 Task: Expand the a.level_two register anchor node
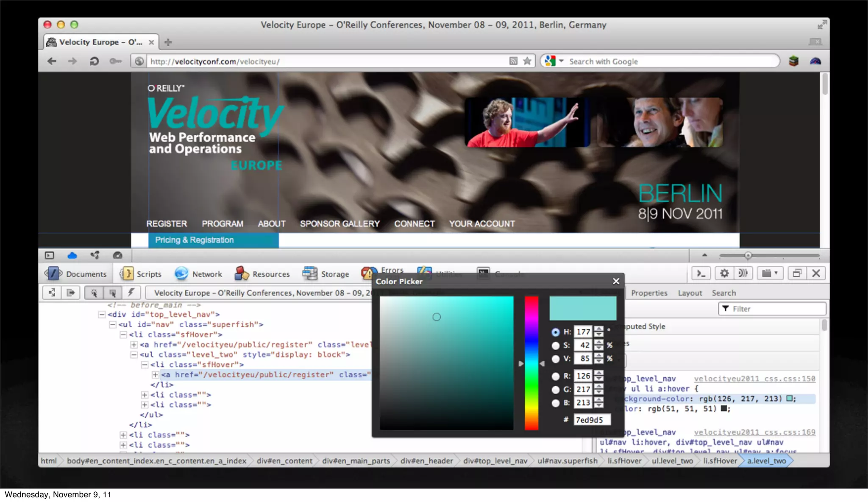[155, 375]
